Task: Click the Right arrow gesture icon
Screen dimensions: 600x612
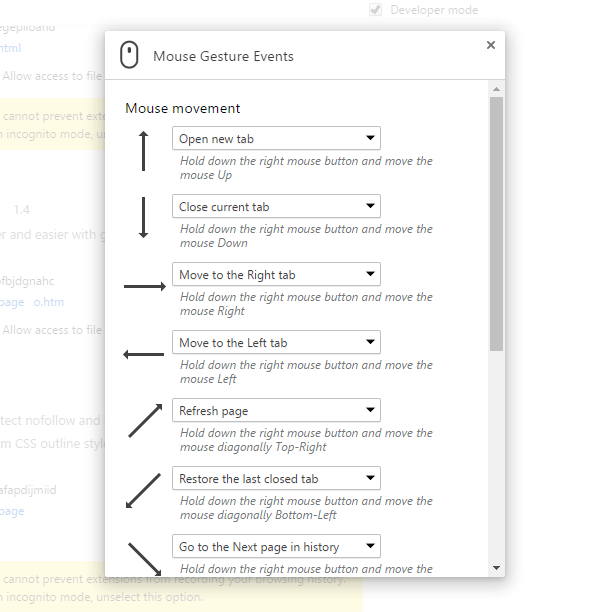Action: (x=145, y=286)
